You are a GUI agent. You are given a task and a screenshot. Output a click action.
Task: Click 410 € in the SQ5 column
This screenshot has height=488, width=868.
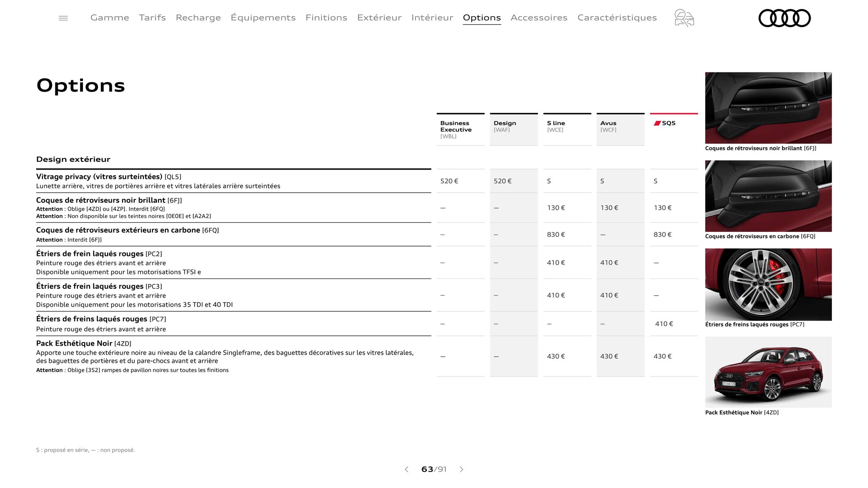[x=664, y=324]
